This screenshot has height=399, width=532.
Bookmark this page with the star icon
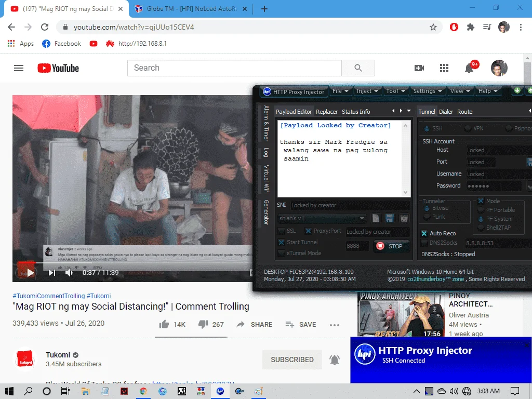(433, 27)
